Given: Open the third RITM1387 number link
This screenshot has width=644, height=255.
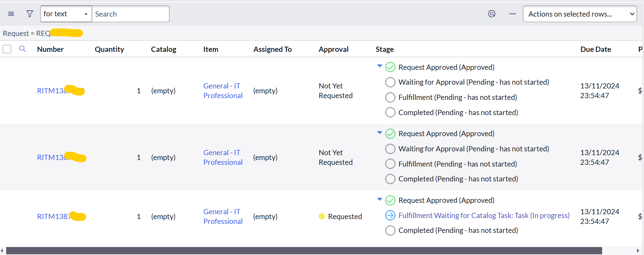Looking at the screenshot, I should (x=61, y=216).
